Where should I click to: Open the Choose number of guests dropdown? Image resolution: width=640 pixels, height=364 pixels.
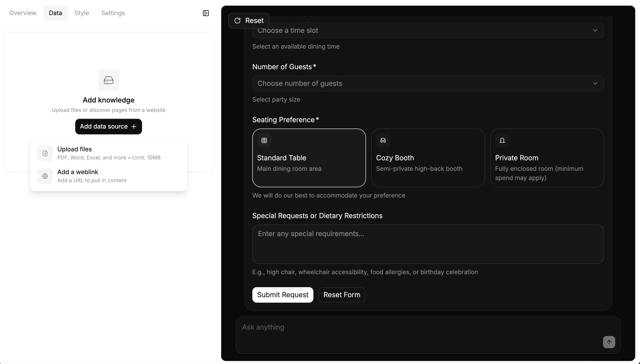428,83
